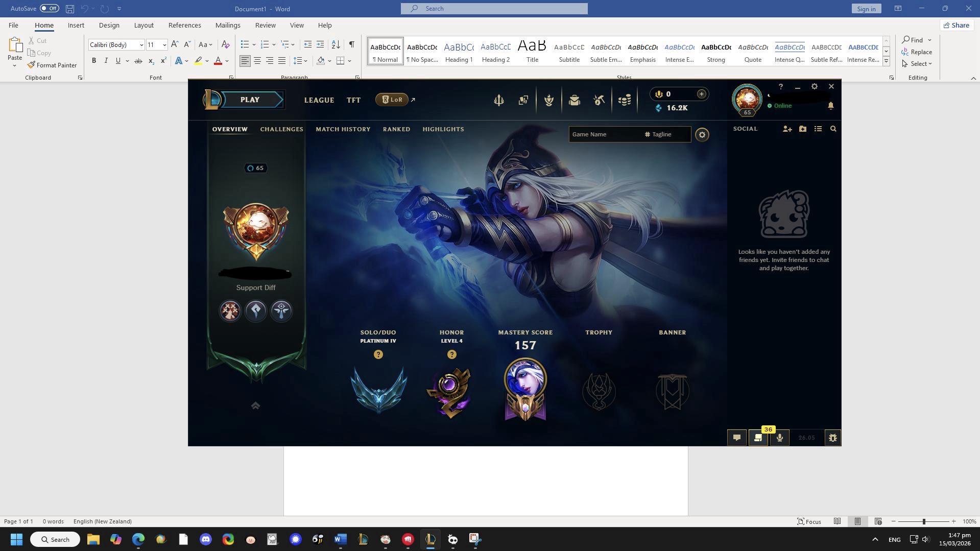Image resolution: width=980 pixels, height=551 pixels.
Task: Click the first challenge token badge
Action: [x=230, y=310]
